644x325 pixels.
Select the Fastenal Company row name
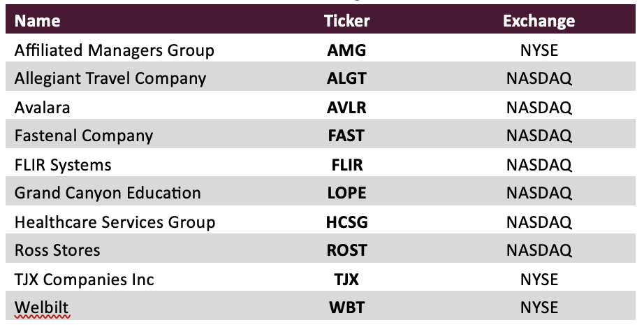(x=84, y=136)
